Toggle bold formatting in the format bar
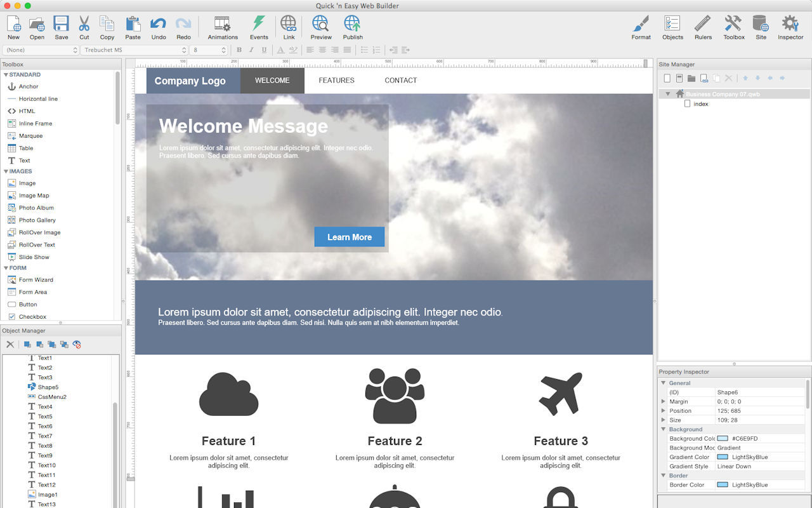The image size is (812, 508). [x=239, y=50]
